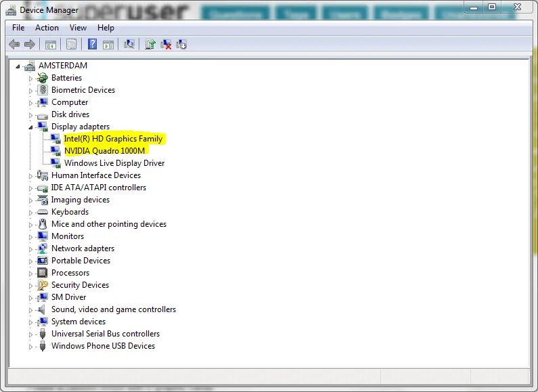The width and height of the screenshot is (538, 392).
Task: Select Windows Live Display Driver device
Action: click(114, 163)
